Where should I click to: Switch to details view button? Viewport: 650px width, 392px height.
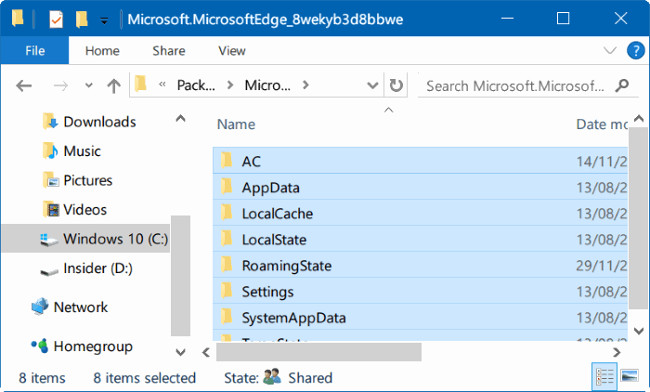point(604,376)
